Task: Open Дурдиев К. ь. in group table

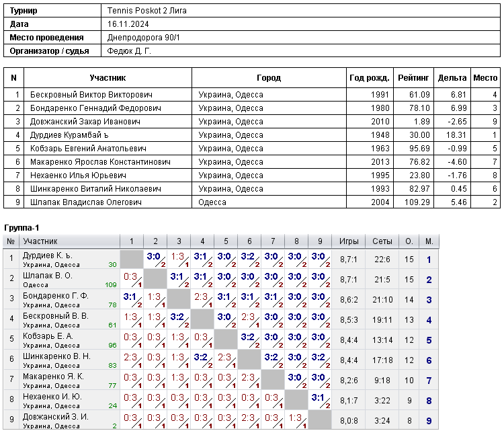Action: 47,255
